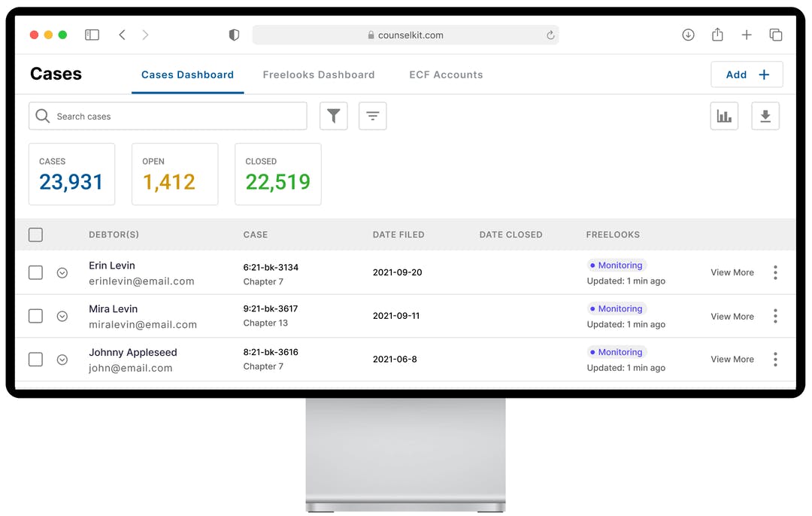
Task: Open the privacy shield report icon
Action: point(234,35)
